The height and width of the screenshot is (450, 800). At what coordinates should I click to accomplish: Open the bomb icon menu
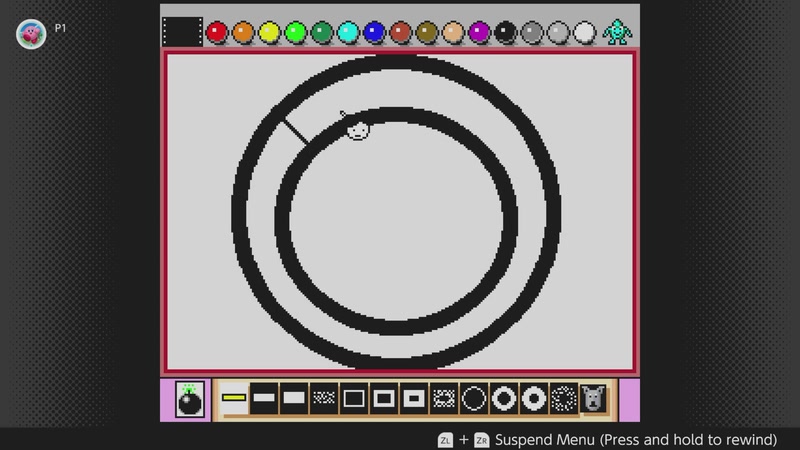coord(189,399)
